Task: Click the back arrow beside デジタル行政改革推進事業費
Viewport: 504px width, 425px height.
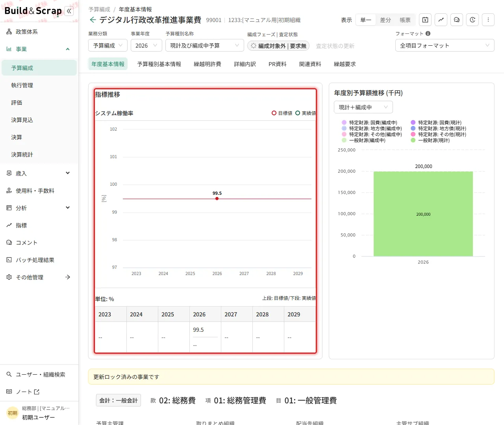Action: pos(93,20)
